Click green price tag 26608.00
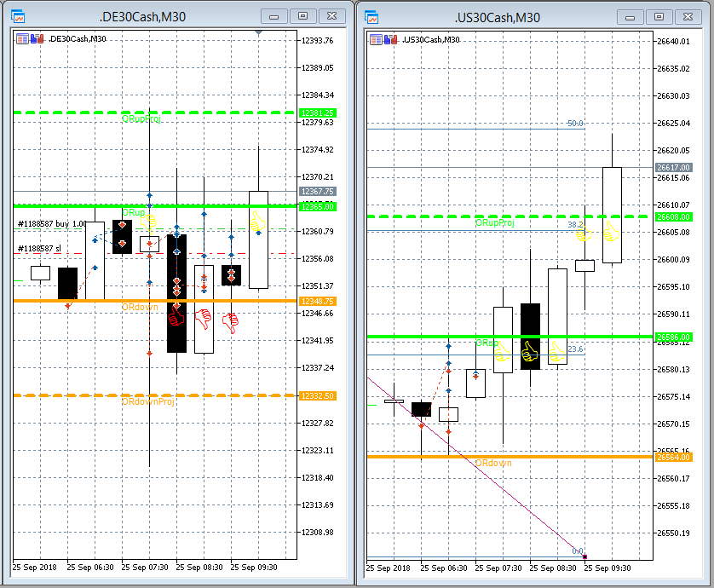 pyautogui.click(x=674, y=217)
